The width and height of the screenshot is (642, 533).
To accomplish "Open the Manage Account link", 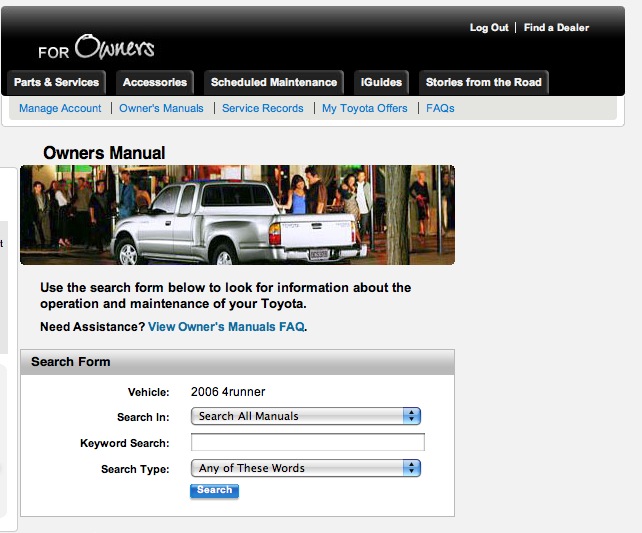I will coord(60,108).
